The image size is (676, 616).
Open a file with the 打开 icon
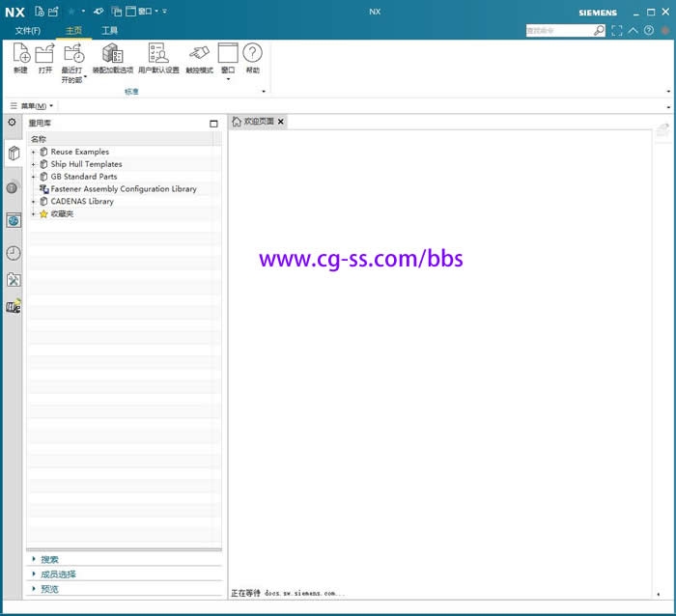coord(44,57)
